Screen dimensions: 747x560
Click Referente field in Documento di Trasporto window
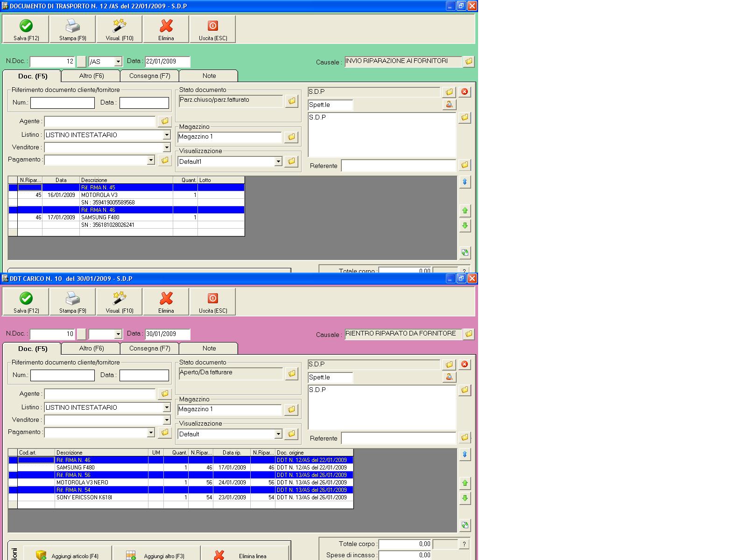[x=398, y=166]
